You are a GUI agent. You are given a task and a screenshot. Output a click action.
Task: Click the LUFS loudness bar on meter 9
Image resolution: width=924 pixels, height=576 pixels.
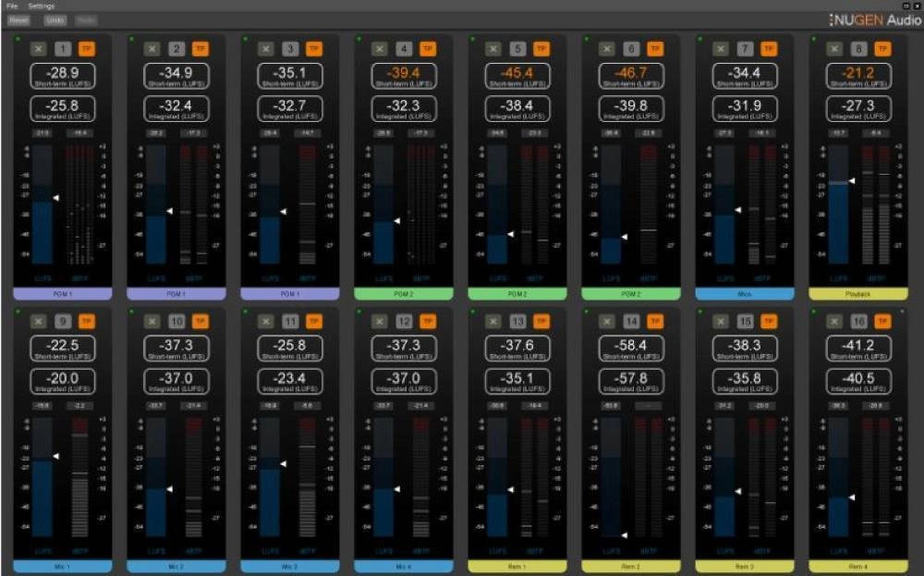click(x=43, y=477)
